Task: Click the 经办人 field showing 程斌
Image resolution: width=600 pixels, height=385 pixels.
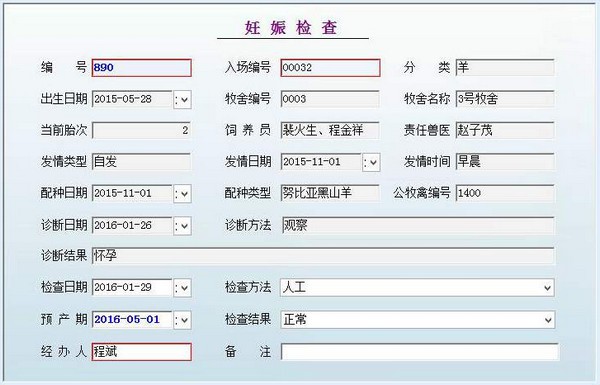Action: pyautogui.click(x=142, y=352)
